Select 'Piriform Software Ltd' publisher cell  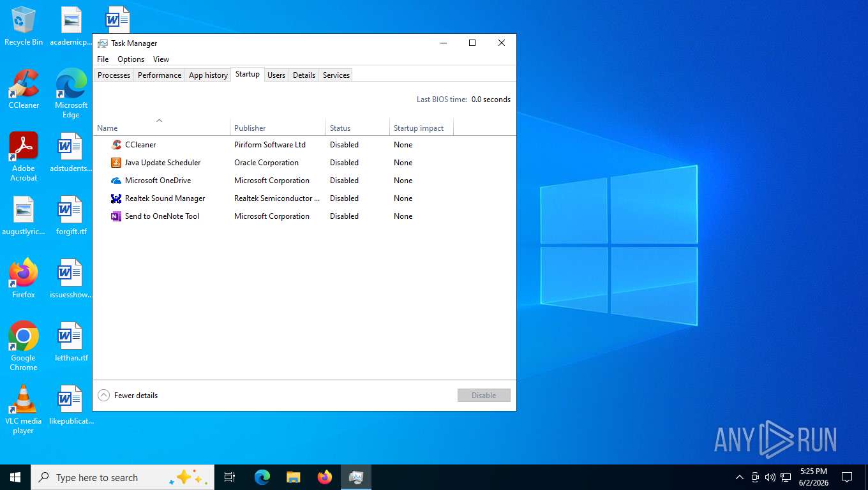tap(270, 145)
